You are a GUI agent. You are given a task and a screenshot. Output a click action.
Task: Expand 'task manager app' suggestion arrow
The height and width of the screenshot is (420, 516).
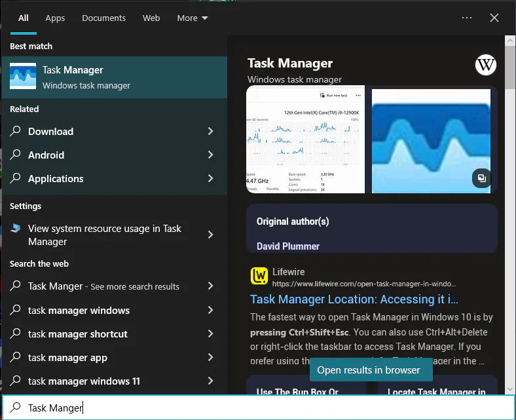click(211, 357)
